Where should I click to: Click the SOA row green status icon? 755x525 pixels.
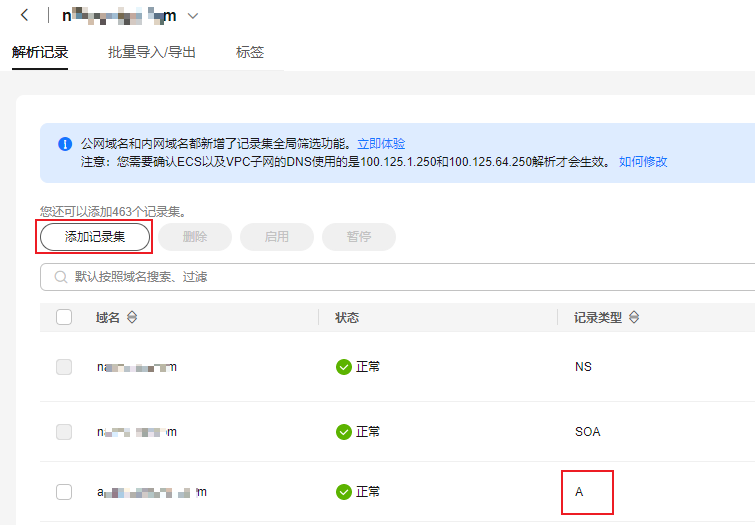point(344,432)
